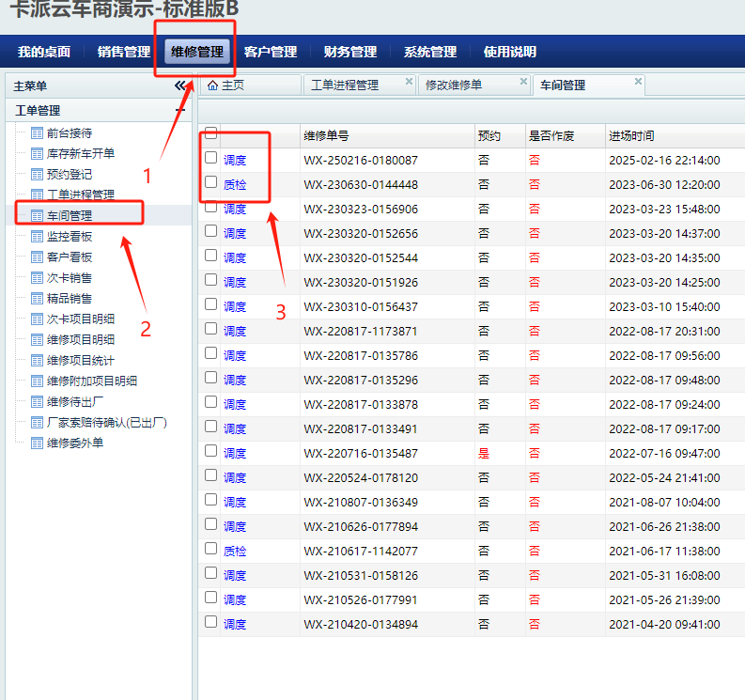Tick the select-all checkbox in table header
This screenshot has width=745, height=700.
(211, 133)
